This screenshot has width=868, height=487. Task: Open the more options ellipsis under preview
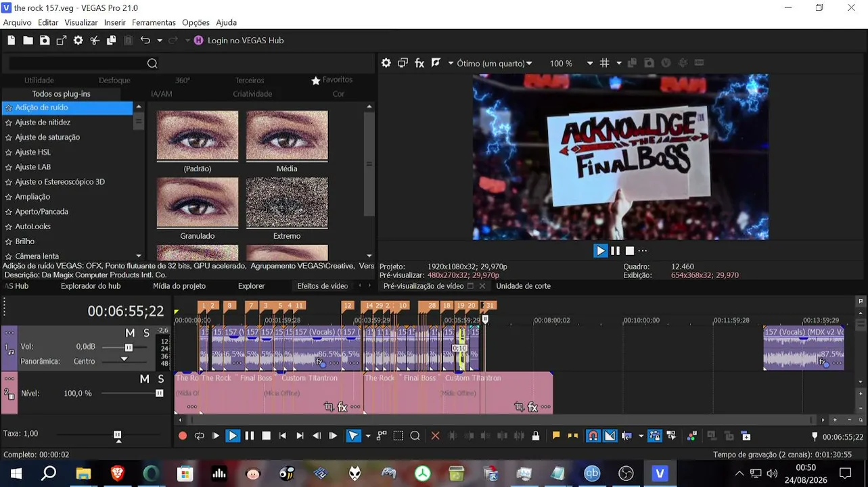(x=643, y=251)
